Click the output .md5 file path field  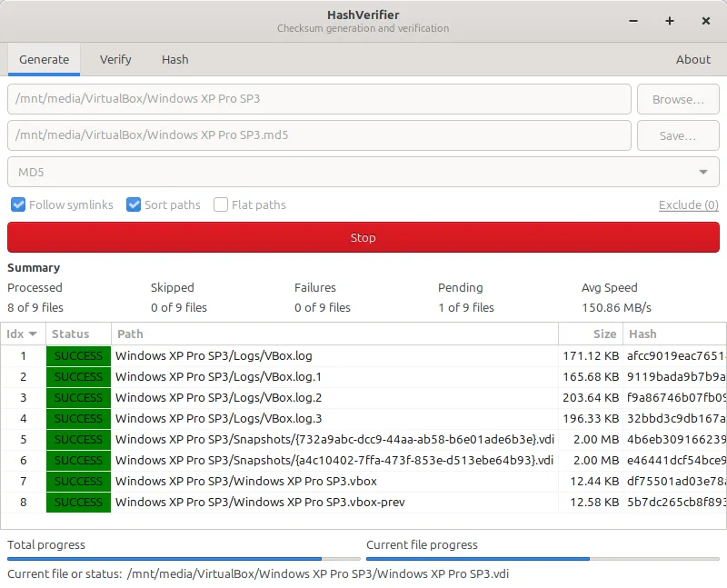319,135
